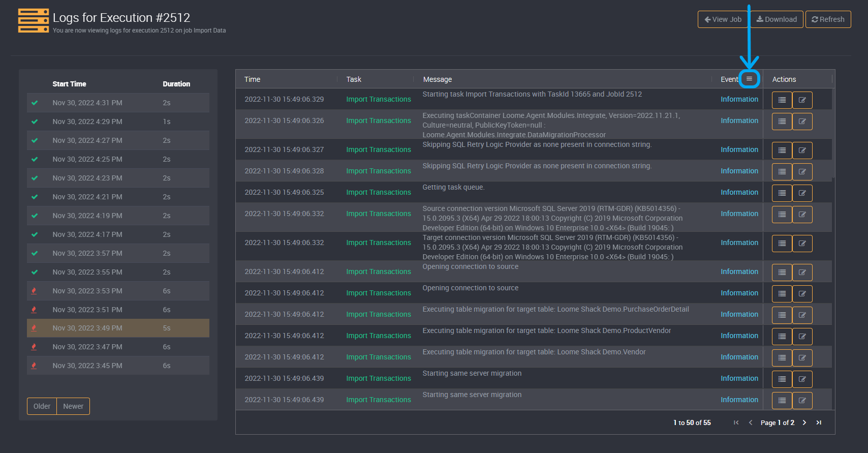Viewport: 868px width, 453px height.
Task: Select execution Nov 30, 2022 4:23 PM
Action: (118, 178)
